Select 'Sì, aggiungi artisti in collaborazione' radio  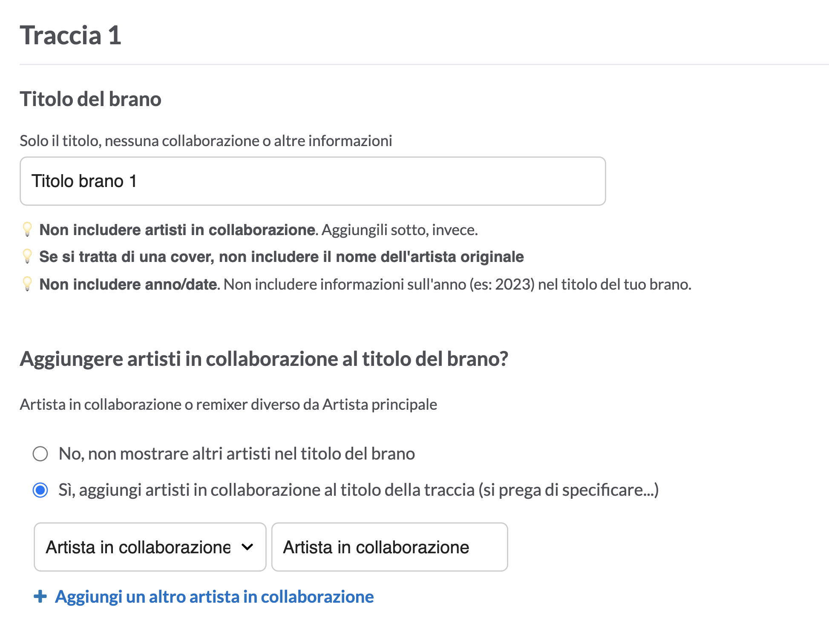coord(40,490)
